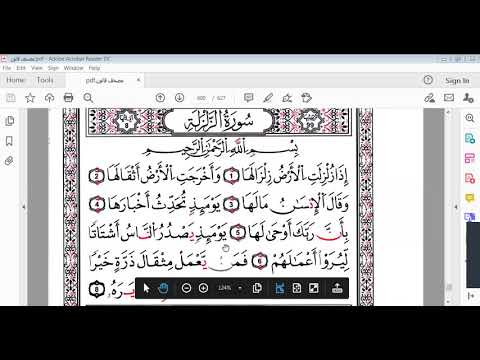Go to previous page with up arrow
This screenshot has width=480, height=360.
coord(160,98)
